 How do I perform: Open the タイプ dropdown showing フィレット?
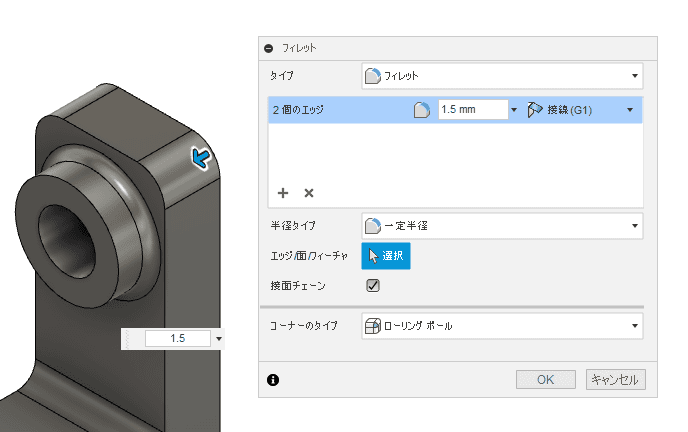[502, 76]
